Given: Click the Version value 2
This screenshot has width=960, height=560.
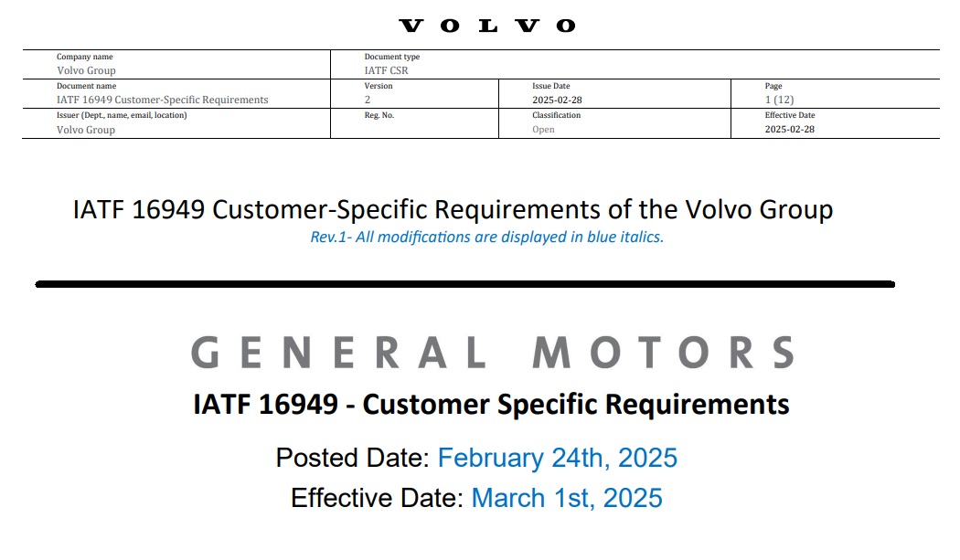Looking at the screenshot, I should [368, 100].
